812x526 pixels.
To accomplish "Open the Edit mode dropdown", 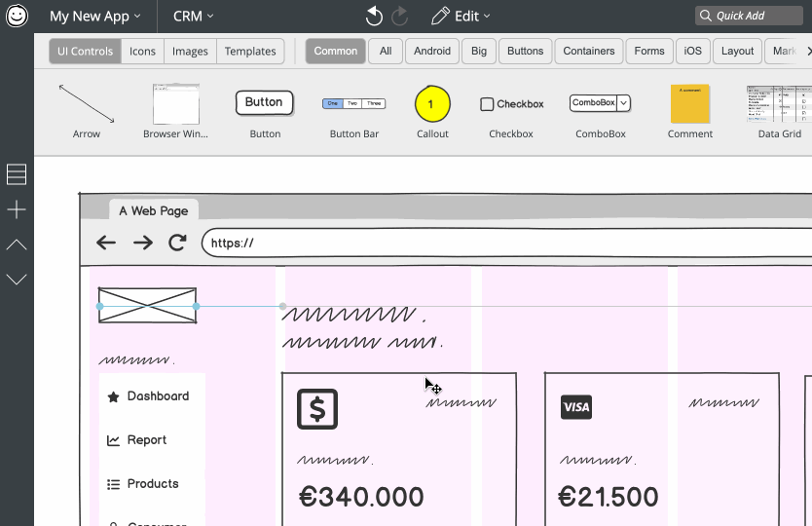I will (x=461, y=17).
